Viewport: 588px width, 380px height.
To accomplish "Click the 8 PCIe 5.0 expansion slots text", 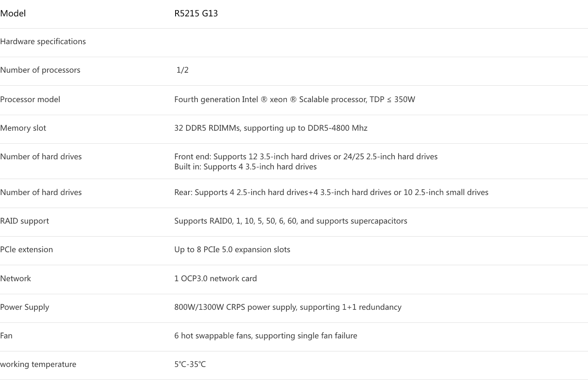I will 232,250.
